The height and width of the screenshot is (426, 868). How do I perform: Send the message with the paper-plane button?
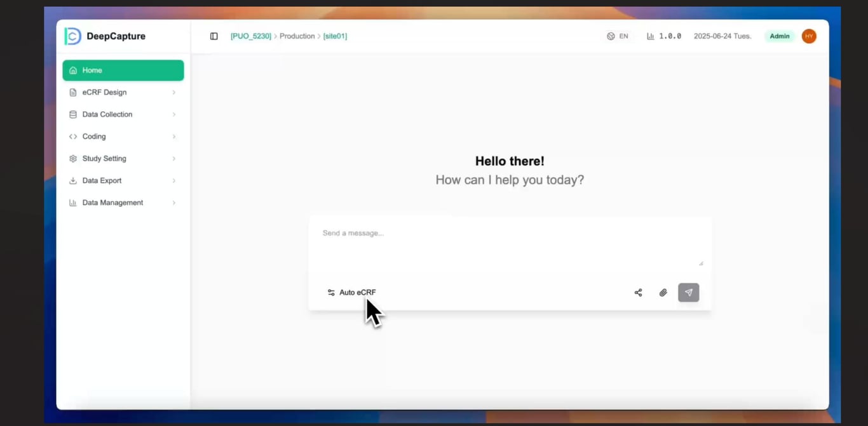[x=688, y=292]
